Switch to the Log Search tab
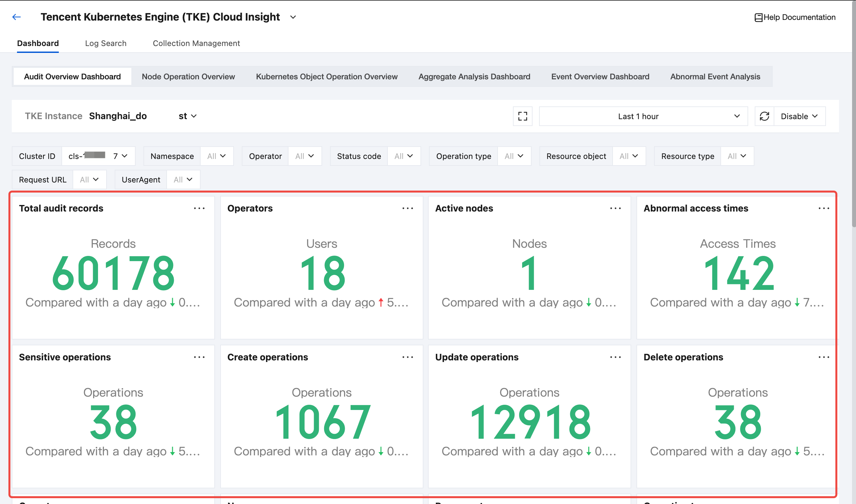Screen dimensions: 856x504 click(106, 43)
